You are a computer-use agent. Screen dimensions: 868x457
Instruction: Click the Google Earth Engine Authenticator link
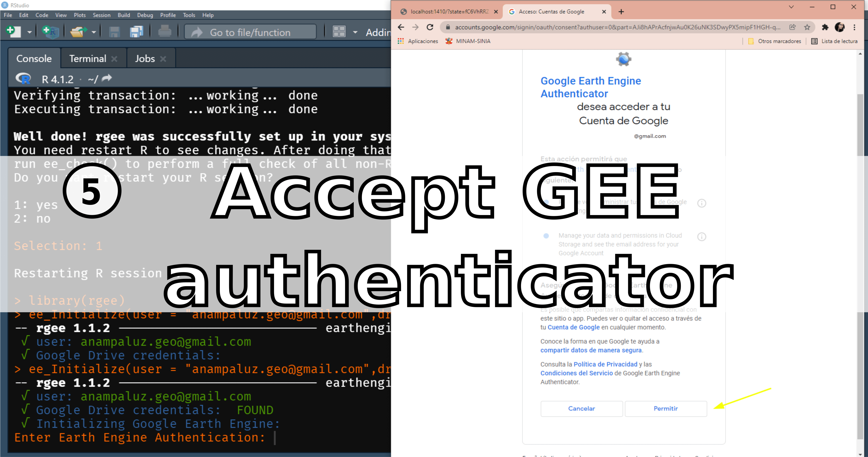(591, 87)
